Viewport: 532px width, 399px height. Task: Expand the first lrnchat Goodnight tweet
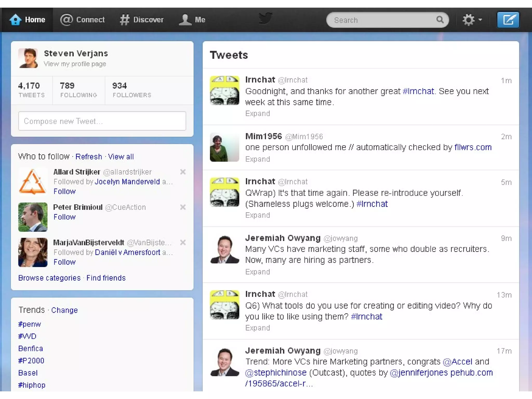coord(257,114)
